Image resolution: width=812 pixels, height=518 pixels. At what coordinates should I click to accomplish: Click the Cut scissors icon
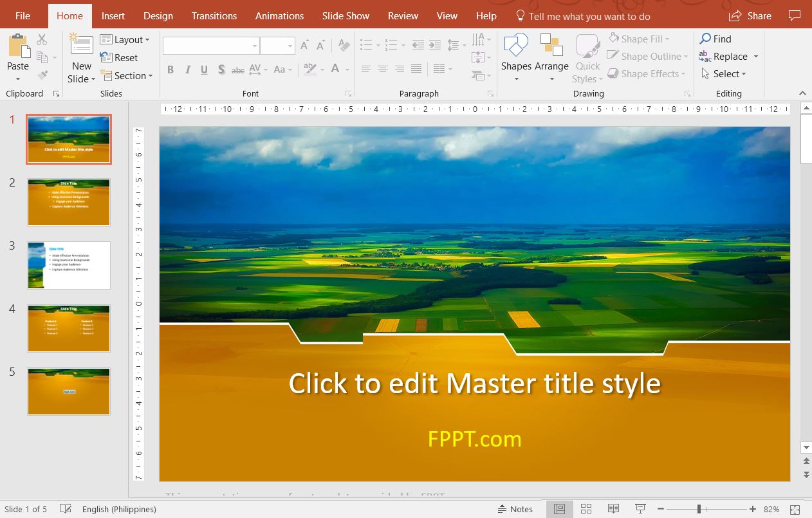(42, 40)
